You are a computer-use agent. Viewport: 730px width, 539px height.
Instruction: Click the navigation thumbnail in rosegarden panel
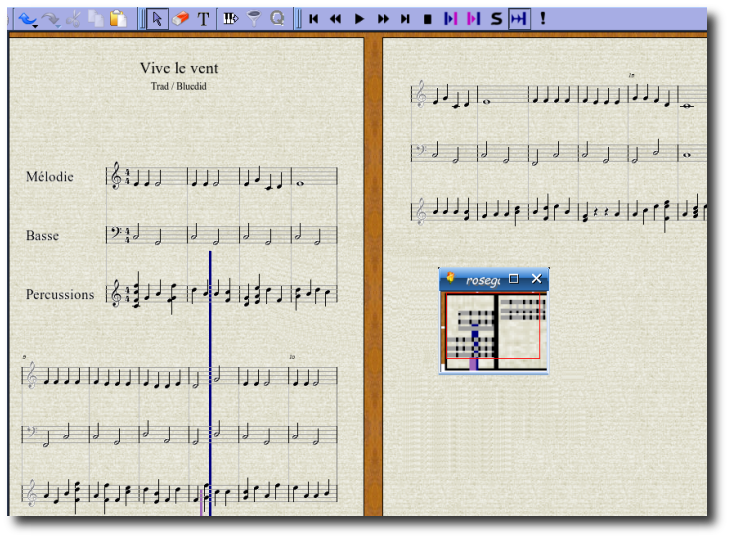point(493,331)
